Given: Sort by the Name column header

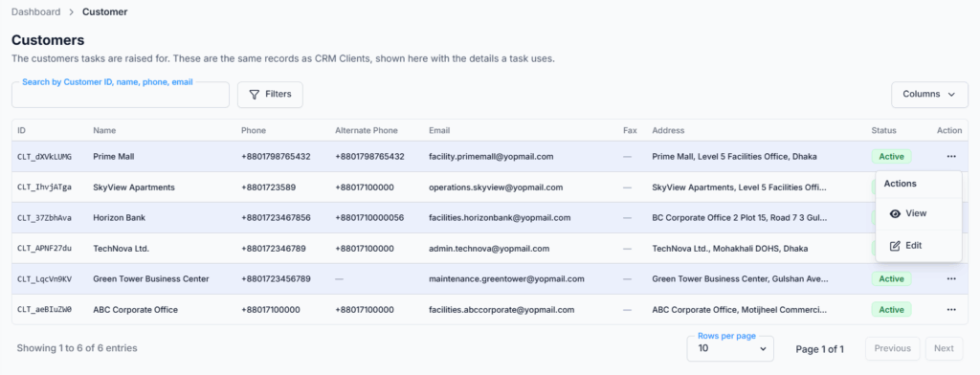Looking at the screenshot, I should (x=104, y=131).
